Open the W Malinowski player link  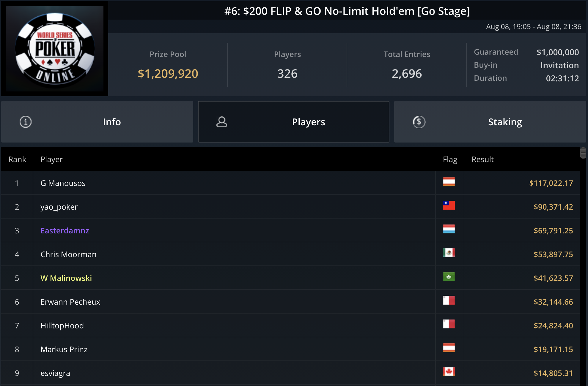66,278
